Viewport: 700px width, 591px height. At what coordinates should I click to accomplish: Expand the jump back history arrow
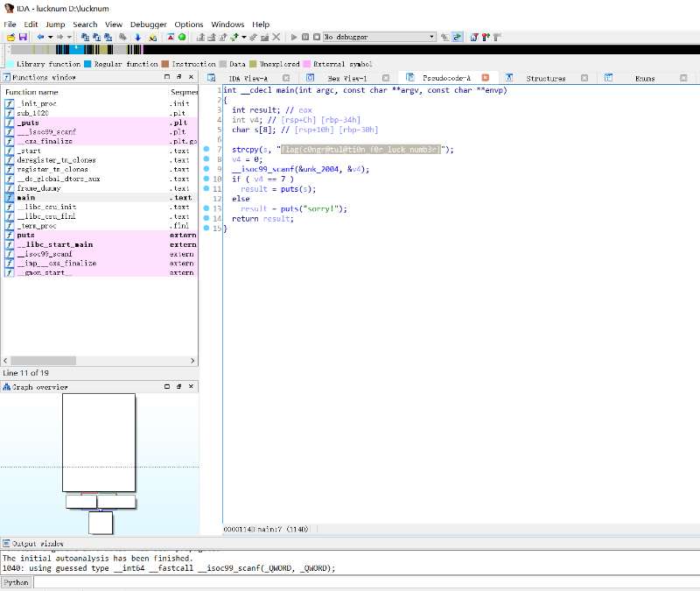click(x=49, y=38)
